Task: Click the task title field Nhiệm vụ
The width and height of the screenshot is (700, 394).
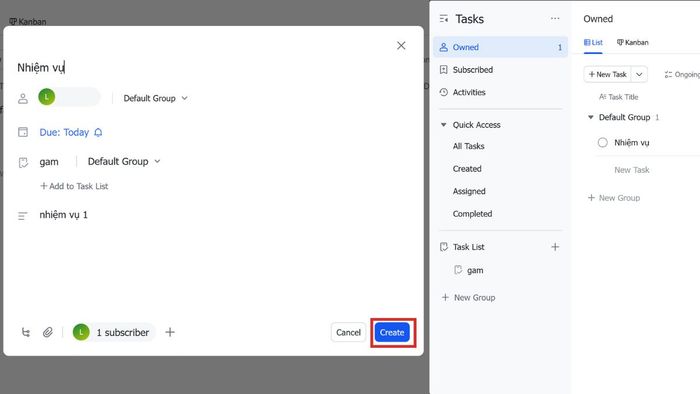Action: pos(41,67)
